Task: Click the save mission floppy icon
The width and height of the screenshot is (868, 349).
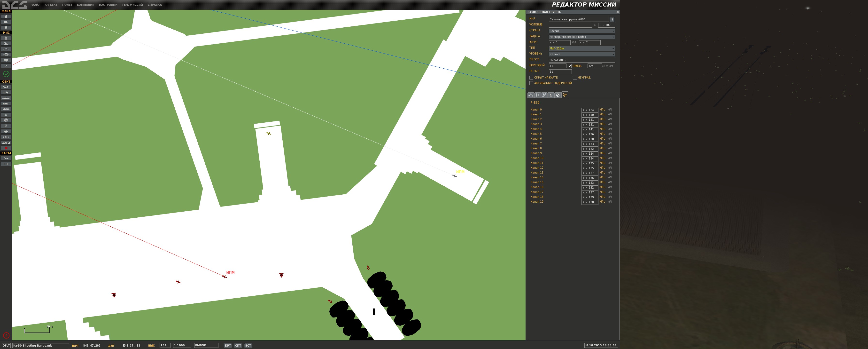Action: point(6,28)
